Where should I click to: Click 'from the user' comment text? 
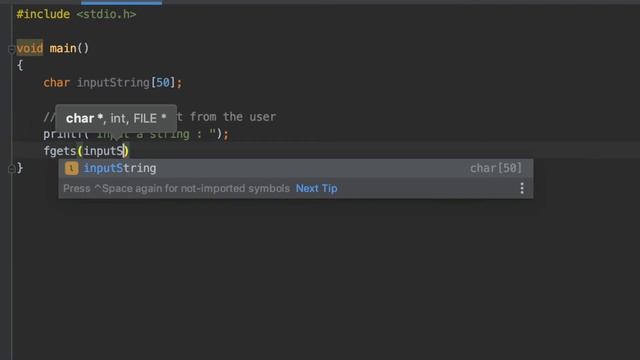[x=233, y=117]
